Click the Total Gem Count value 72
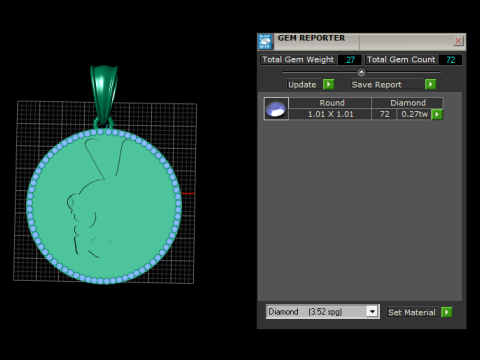480x360 pixels. coord(451,60)
